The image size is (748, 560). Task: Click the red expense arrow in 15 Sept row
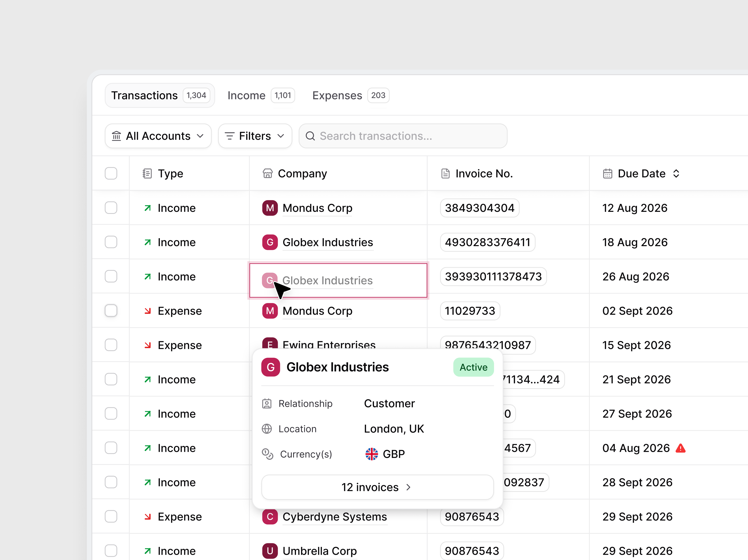coord(147,345)
